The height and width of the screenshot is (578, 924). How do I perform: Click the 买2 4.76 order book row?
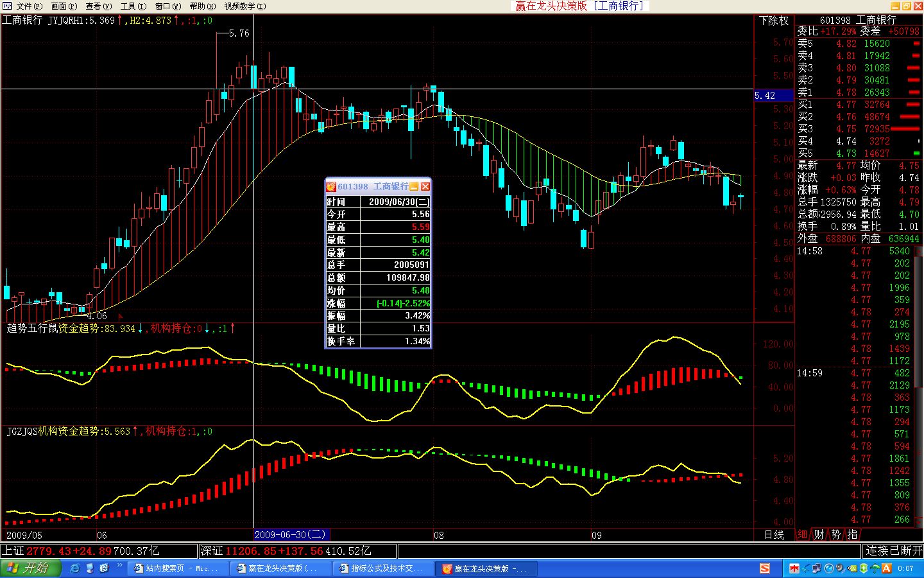(859, 117)
